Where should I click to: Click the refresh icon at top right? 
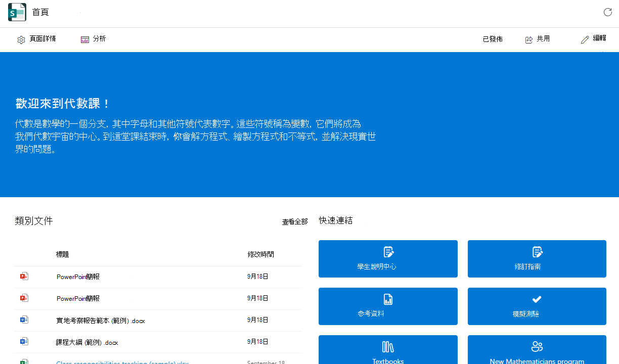tap(608, 12)
